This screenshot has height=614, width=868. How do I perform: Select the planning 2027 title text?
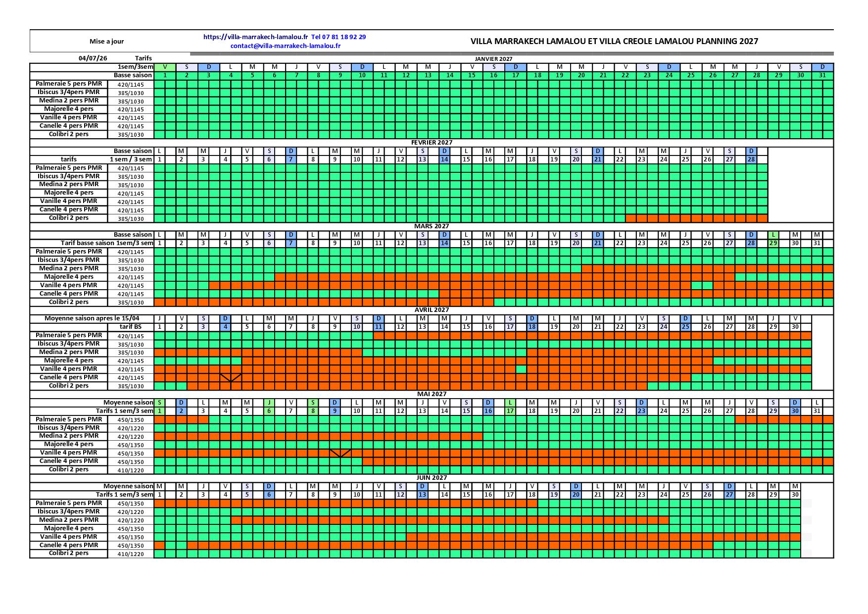click(614, 41)
